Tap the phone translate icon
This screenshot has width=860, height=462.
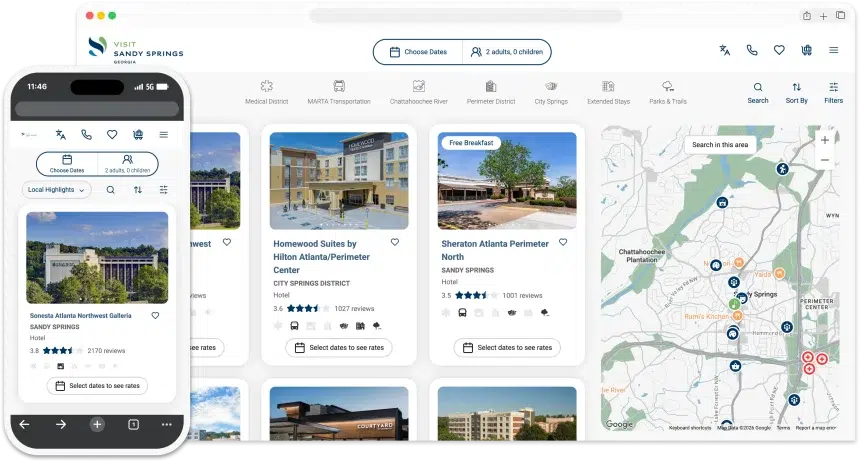point(60,134)
